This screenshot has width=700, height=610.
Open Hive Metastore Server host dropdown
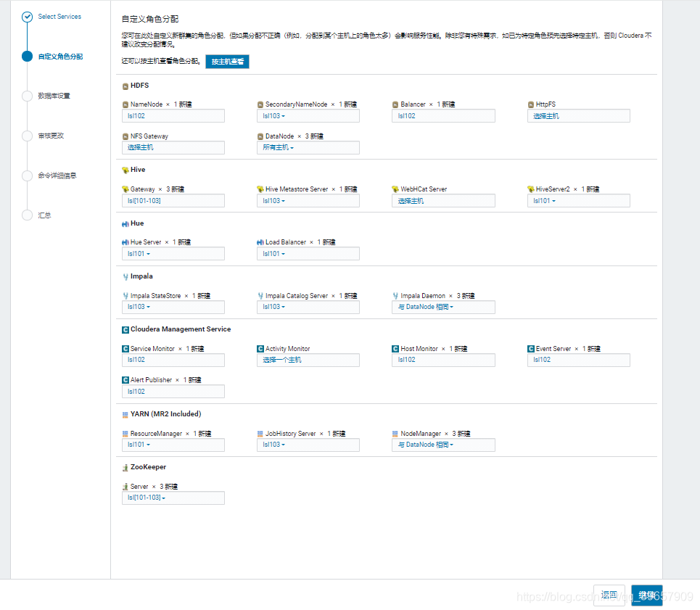308,201
